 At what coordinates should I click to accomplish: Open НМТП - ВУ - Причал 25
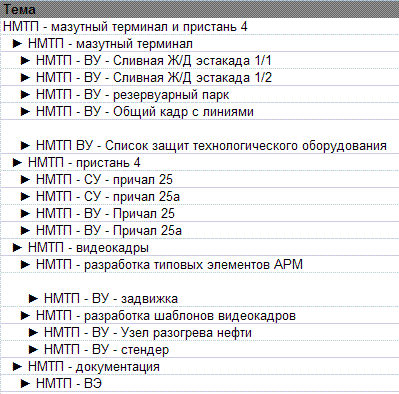point(105,214)
